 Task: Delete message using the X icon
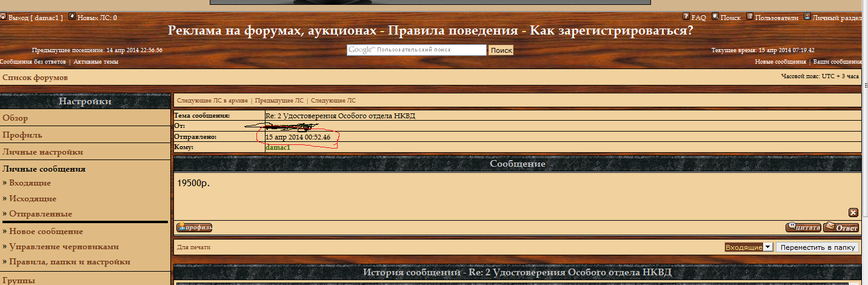tap(853, 212)
